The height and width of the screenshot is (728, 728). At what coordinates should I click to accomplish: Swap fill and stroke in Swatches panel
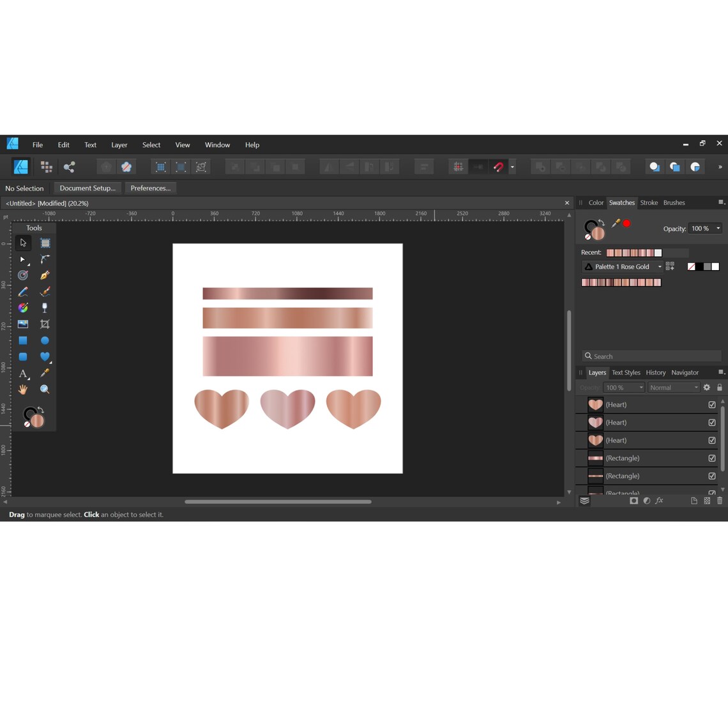click(602, 222)
